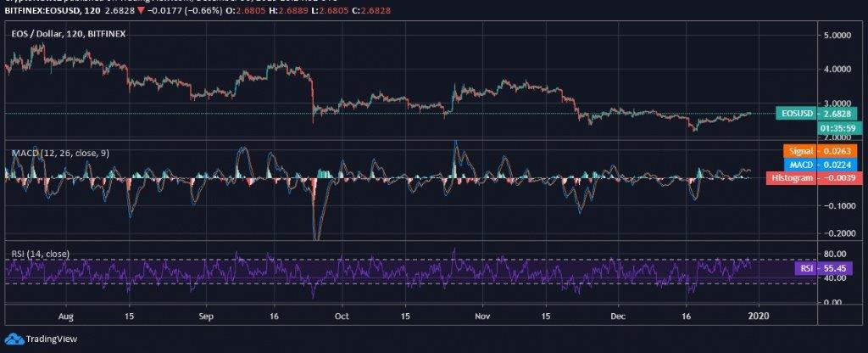Click the Aug date on time axis
868x353 pixels.
pyautogui.click(x=66, y=315)
